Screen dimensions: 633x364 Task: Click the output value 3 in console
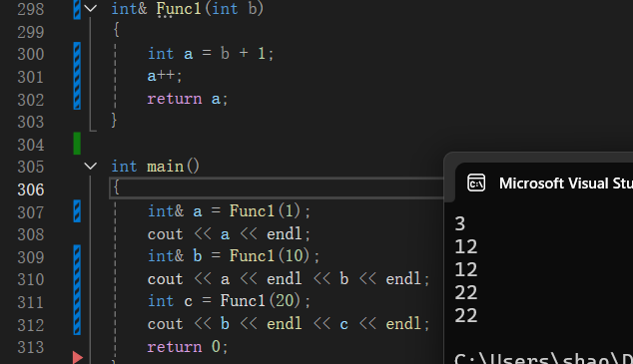(460, 223)
